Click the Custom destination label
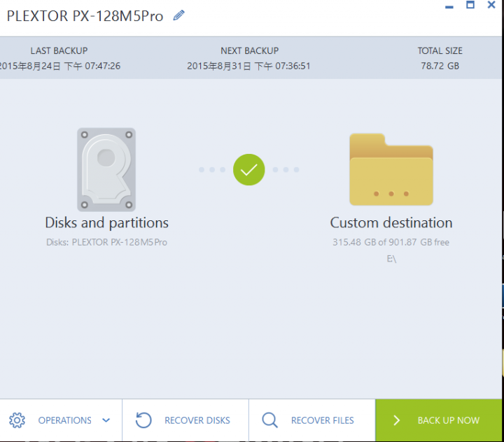Viewport: 504px width, 442px height. (x=391, y=222)
